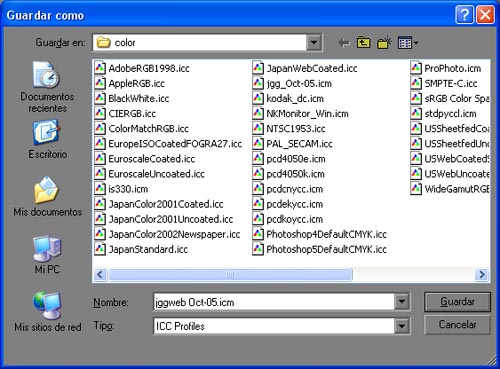Click the Guardar button
The image size is (500, 369).
(x=457, y=302)
